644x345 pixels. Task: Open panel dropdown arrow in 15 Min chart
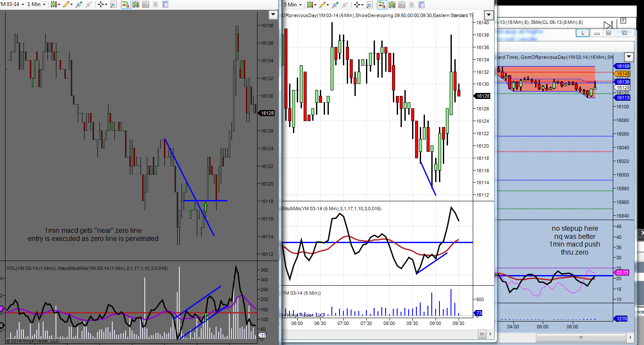629,57
